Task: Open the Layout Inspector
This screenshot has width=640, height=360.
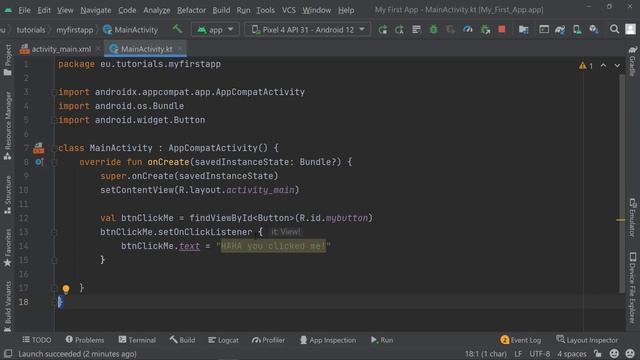Action: tap(587, 340)
